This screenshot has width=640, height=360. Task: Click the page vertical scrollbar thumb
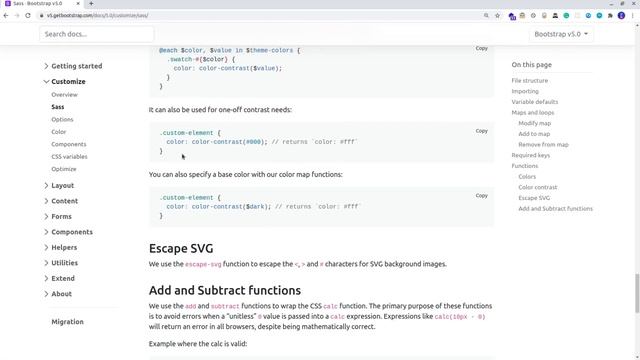(x=636, y=294)
